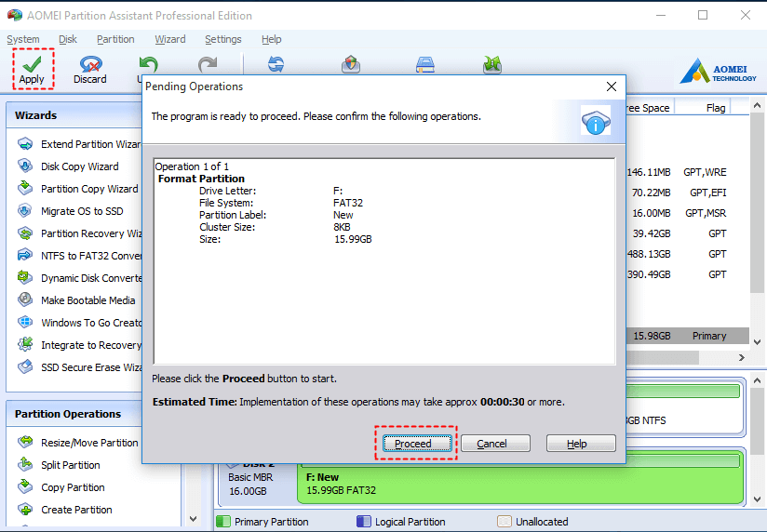Click the Flag column header
This screenshot has height=532, width=767.
click(x=704, y=108)
